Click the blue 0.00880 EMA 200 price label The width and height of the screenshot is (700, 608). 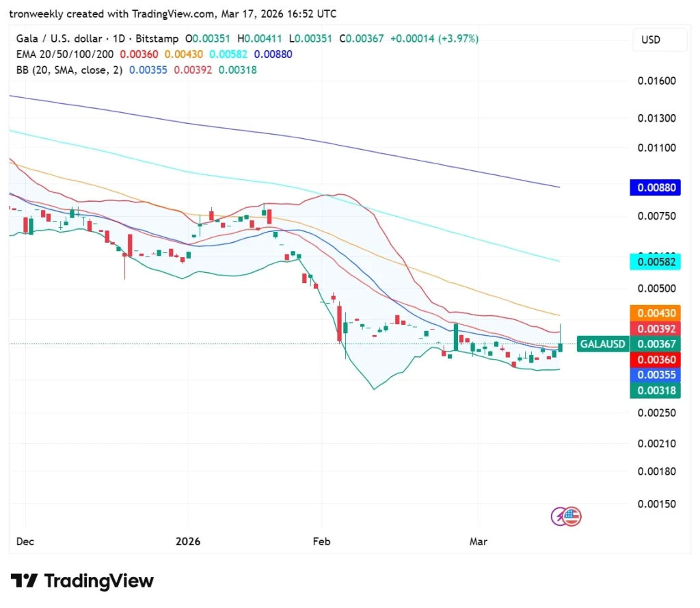[654, 187]
